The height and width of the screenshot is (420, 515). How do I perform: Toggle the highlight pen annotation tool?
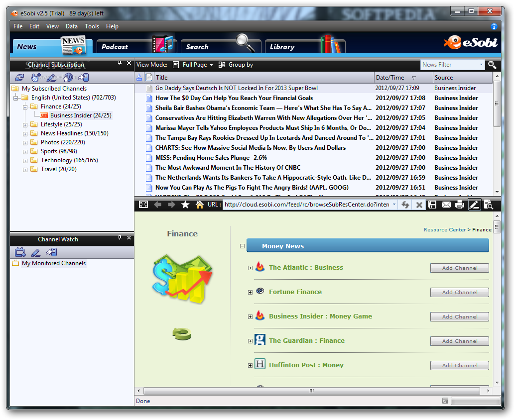tap(474, 205)
